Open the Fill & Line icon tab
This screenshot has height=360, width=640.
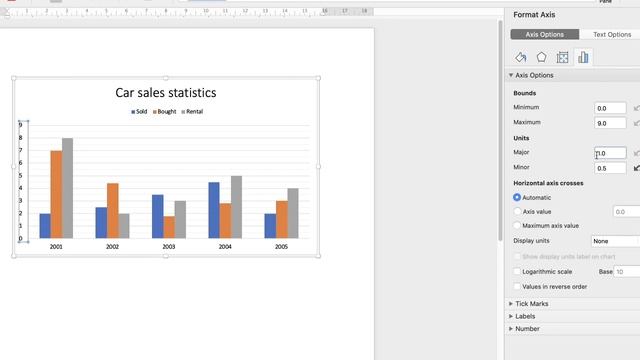[x=520, y=58]
